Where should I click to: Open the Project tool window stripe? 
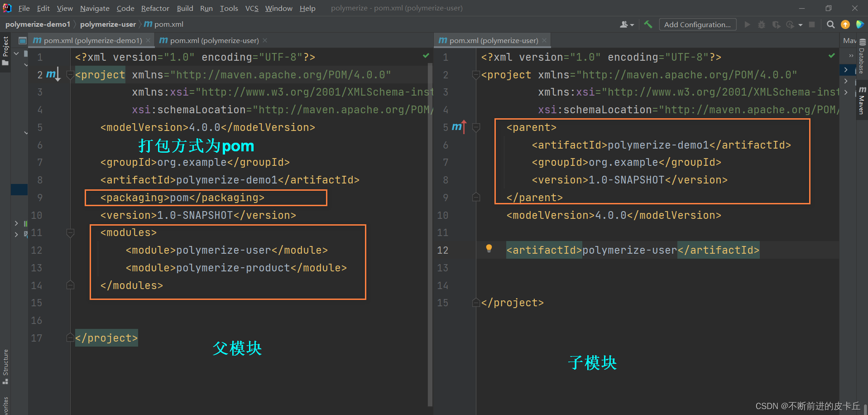point(5,51)
